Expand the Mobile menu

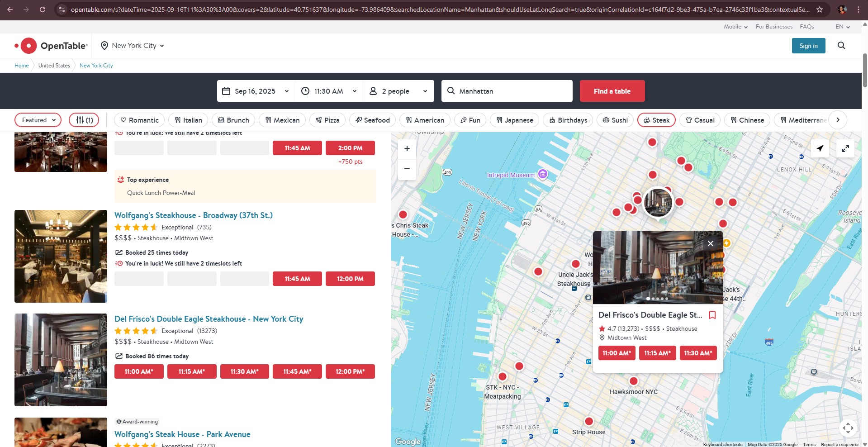pyautogui.click(x=735, y=27)
